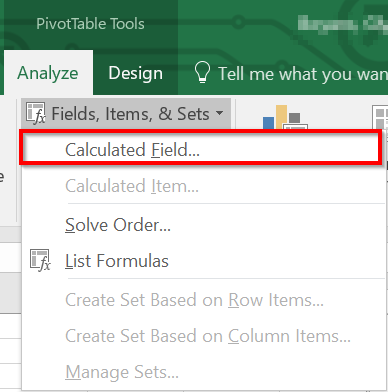This screenshot has height=392, width=388.
Task: Click the partially visible ribbon button at left edge
Action: pos(2,176)
